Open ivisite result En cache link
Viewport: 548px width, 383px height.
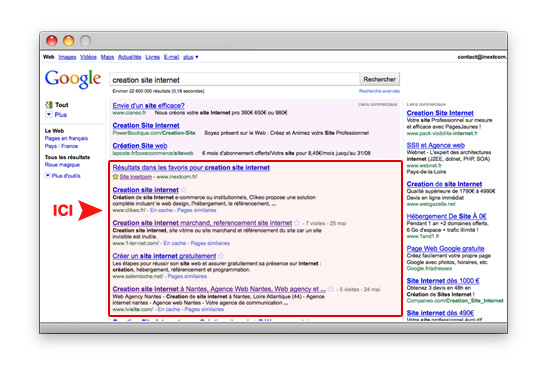(169, 309)
